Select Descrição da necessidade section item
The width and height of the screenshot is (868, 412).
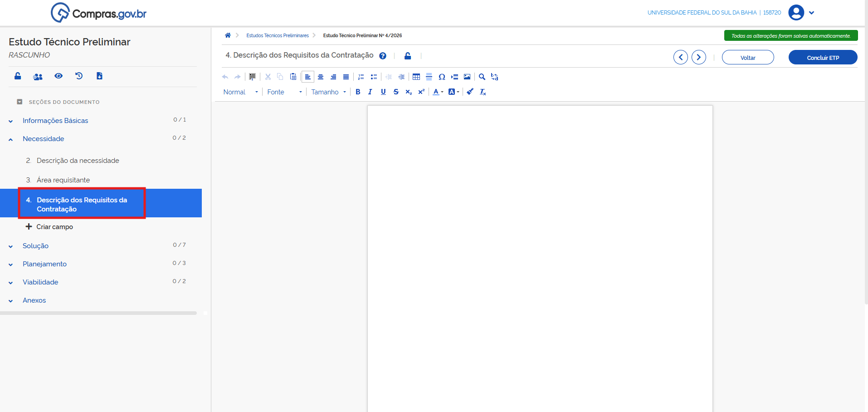coord(78,161)
